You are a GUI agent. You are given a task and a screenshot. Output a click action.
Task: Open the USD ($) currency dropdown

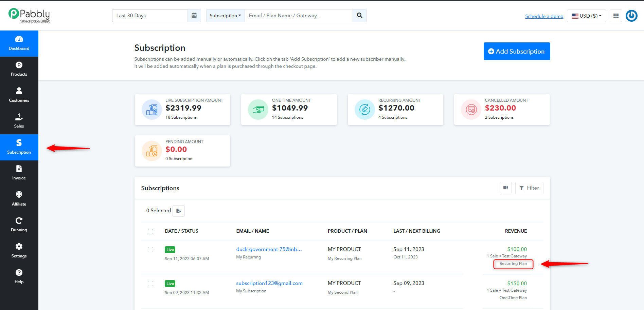pos(586,16)
